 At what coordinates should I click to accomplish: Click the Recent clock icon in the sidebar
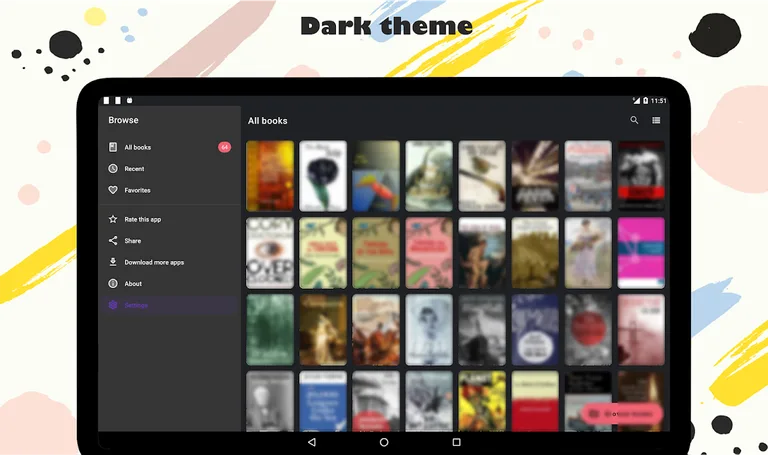(x=113, y=168)
